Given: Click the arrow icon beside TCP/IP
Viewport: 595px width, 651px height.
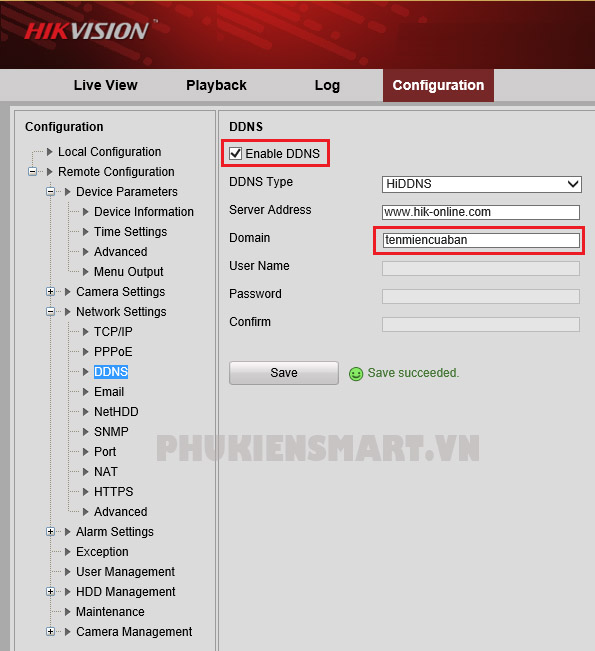Looking at the screenshot, I should [86, 331].
